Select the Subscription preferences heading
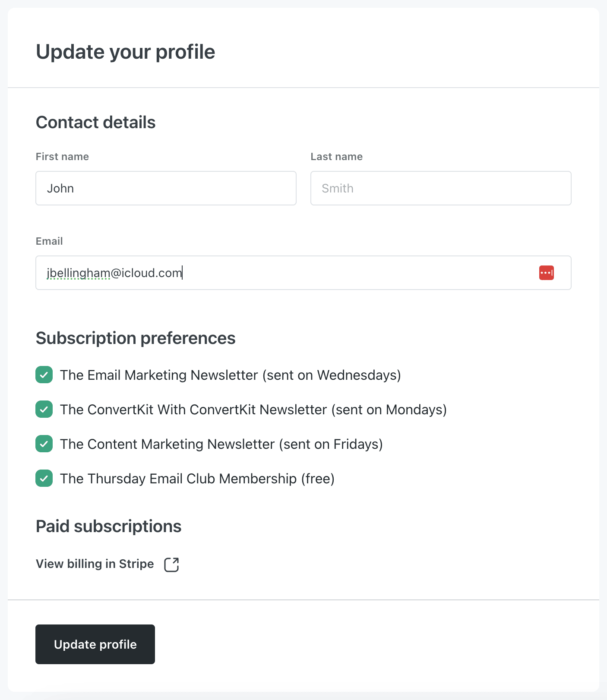Viewport: 607px width, 700px height. [136, 338]
